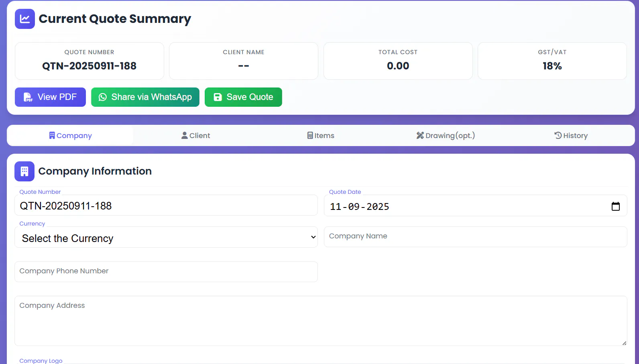Switch to the Client tab
Screen dimensions: 639x364
pos(195,136)
